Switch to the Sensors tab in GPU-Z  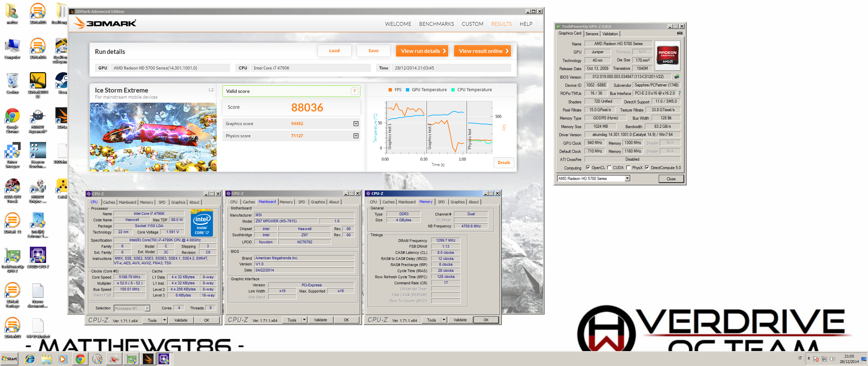pyautogui.click(x=592, y=34)
